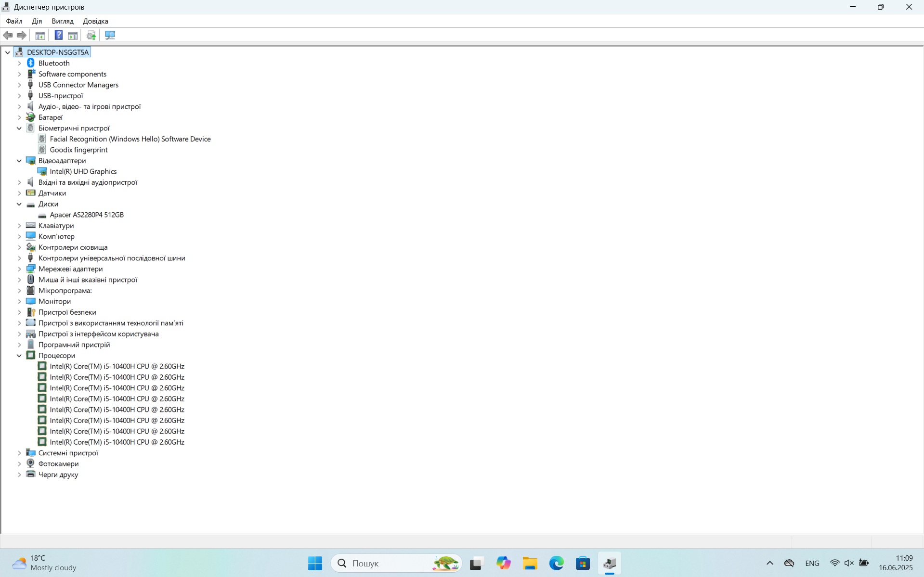Image resolution: width=924 pixels, height=577 pixels.
Task: Click the Біометричні пристрої fingerprint icon
Action: 31,128
